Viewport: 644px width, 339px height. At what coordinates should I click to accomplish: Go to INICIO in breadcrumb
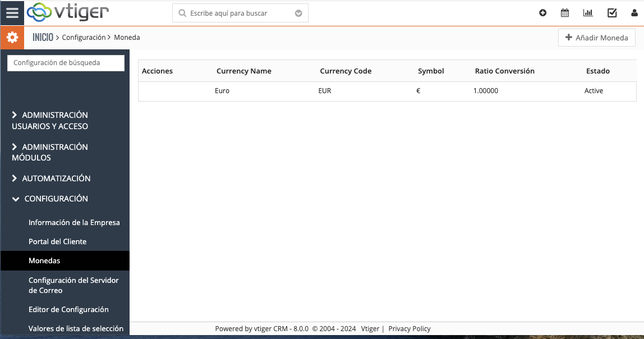[x=43, y=38]
